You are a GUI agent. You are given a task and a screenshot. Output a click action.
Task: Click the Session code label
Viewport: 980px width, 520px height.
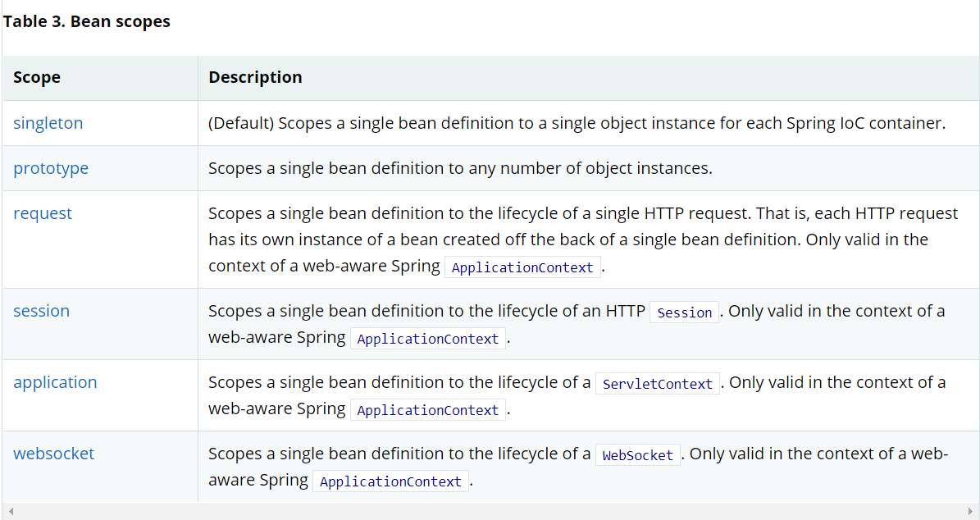point(684,312)
